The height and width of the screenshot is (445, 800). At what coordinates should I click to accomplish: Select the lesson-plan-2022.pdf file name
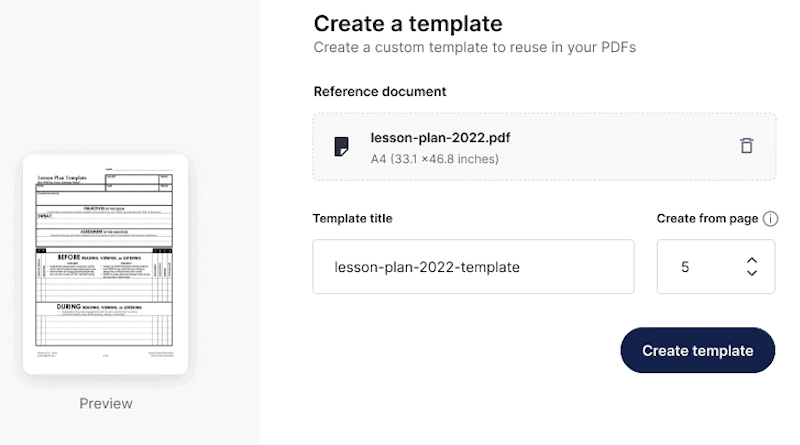tap(440, 138)
